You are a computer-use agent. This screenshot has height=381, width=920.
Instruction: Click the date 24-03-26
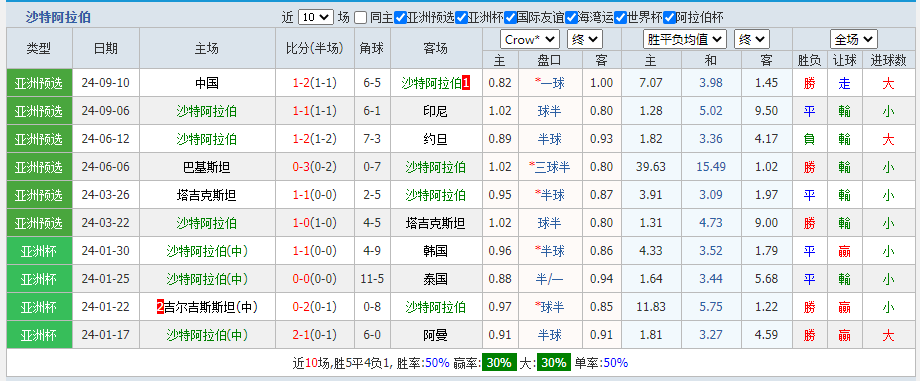coord(106,195)
